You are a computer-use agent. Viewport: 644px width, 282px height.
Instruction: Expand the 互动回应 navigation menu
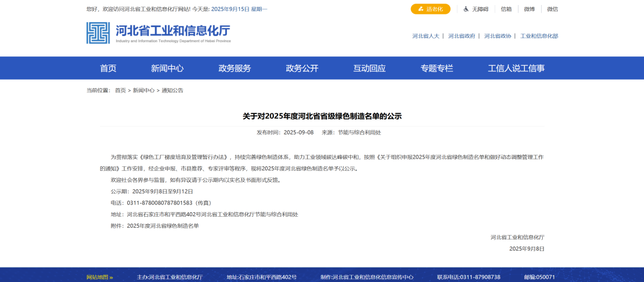point(370,68)
